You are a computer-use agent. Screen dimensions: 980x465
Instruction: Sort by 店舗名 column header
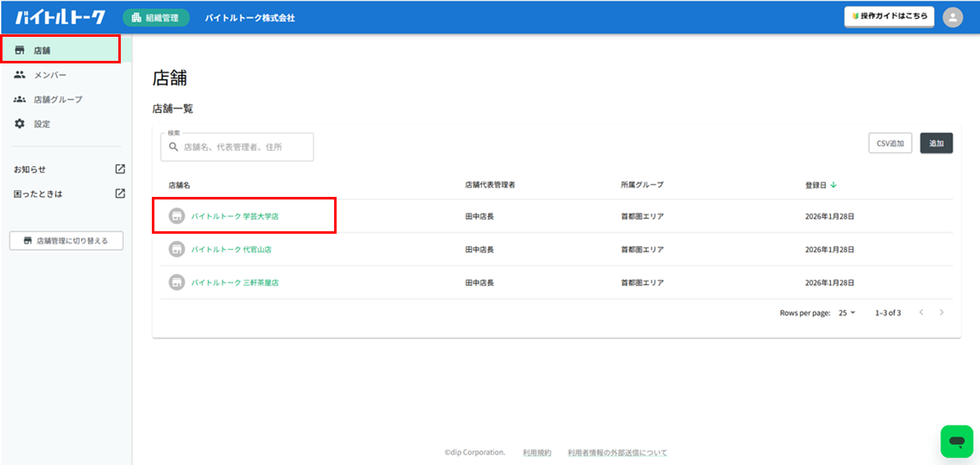click(179, 185)
